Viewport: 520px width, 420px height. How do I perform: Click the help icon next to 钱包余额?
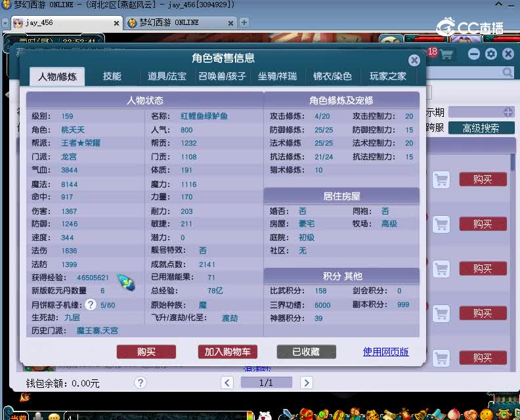141,383
